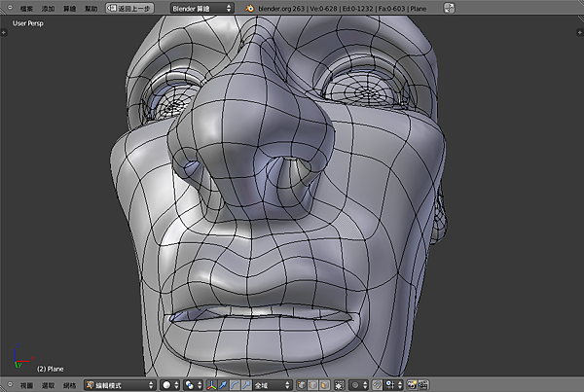Click the translate manipulator arrow icon

coord(225,385)
